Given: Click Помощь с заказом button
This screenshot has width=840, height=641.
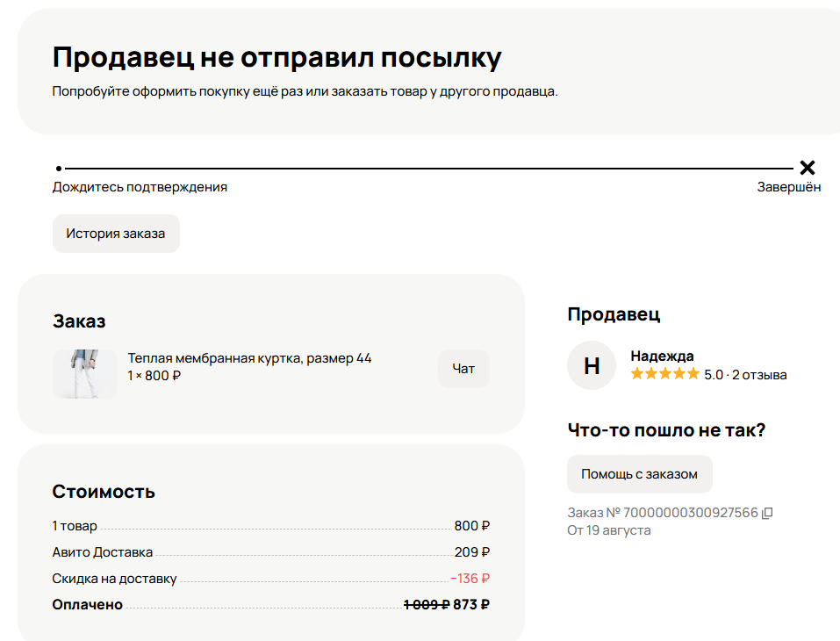Looking at the screenshot, I should coord(639,474).
